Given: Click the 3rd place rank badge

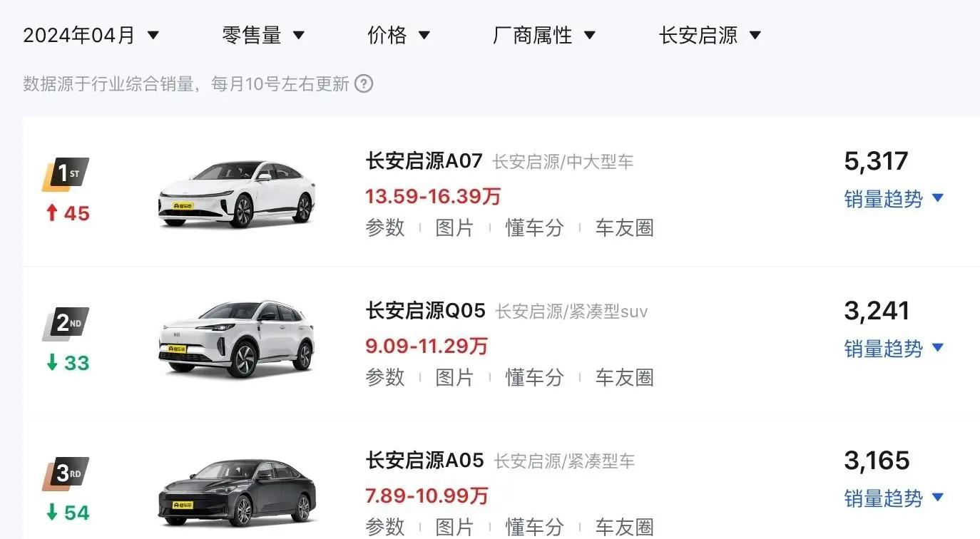Looking at the screenshot, I should (x=66, y=473).
